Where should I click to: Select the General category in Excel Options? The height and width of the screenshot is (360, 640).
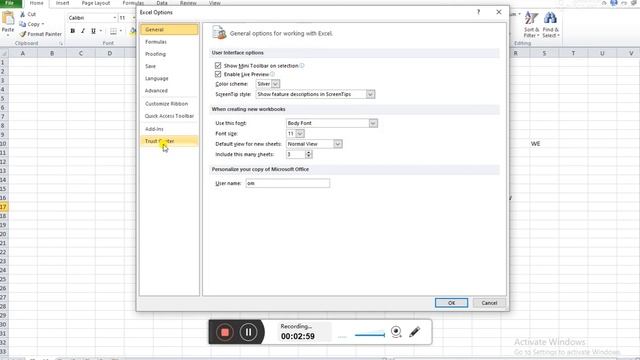(169, 30)
